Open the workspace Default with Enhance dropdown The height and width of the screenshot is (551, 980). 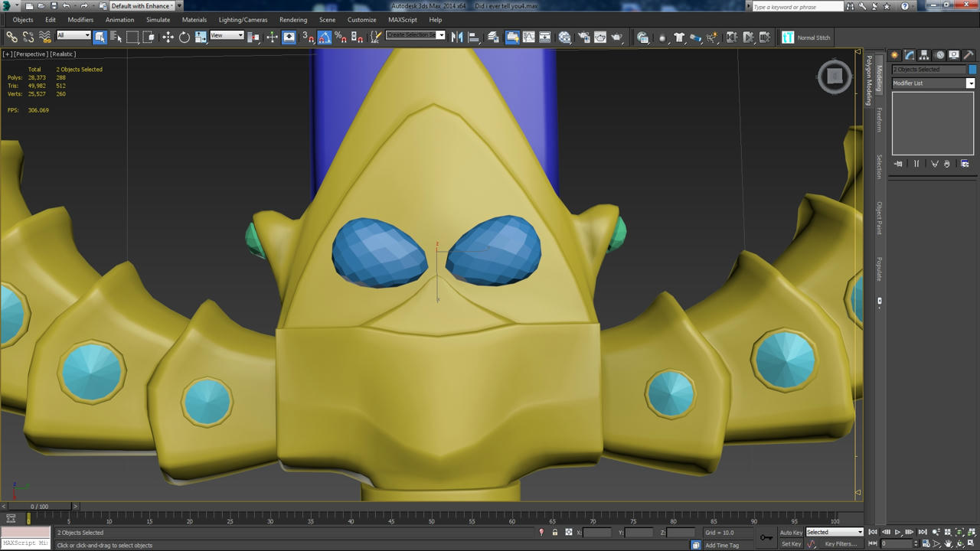coord(146,6)
